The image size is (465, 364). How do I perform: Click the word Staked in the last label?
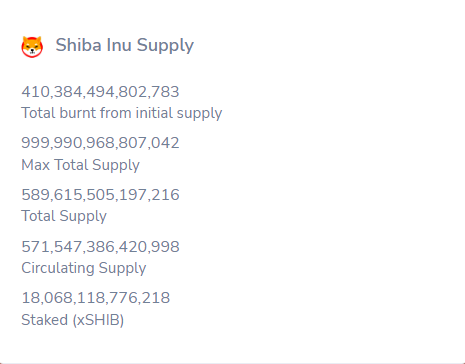(x=45, y=320)
